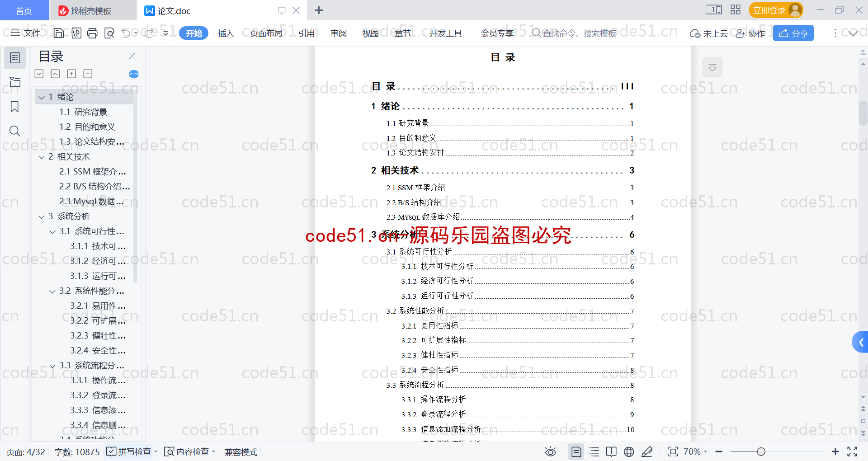Open Print Preview from the quick toolbar

109,33
